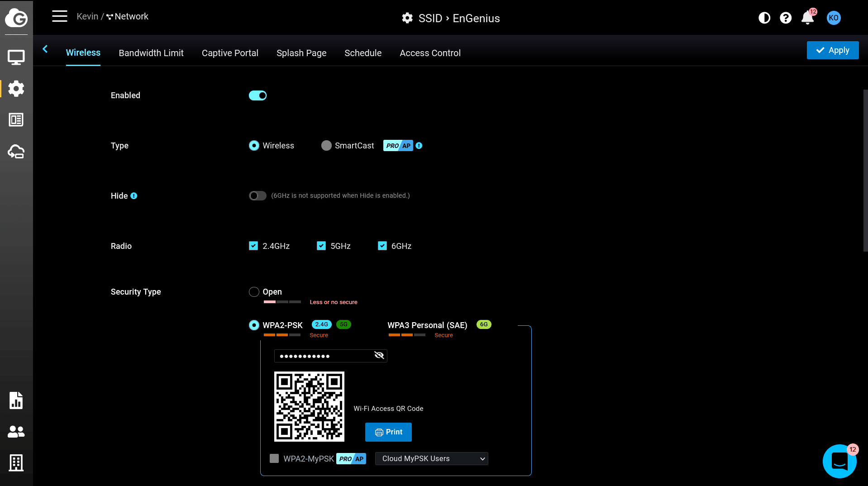The height and width of the screenshot is (486, 868).
Task: Open the users group sidebar icon
Action: click(x=16, y=432)
